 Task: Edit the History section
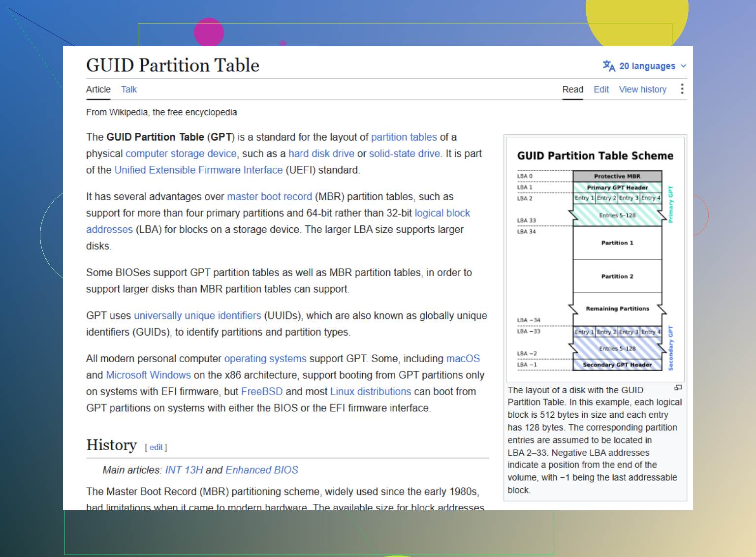coord(156,447)
